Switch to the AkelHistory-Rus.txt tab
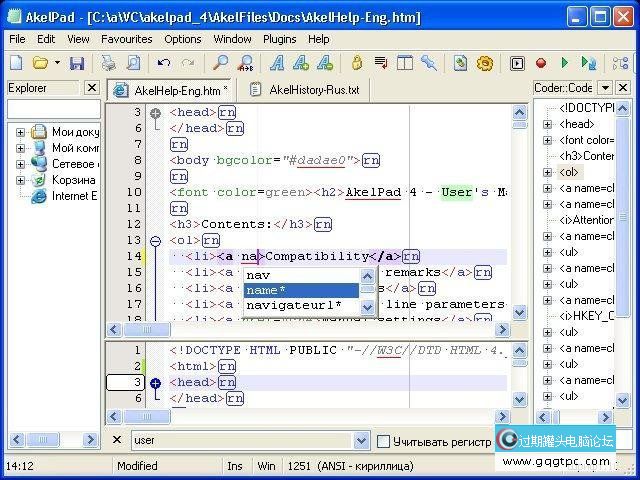This screenshot has height=480, width=640. (x=312, y=90)
